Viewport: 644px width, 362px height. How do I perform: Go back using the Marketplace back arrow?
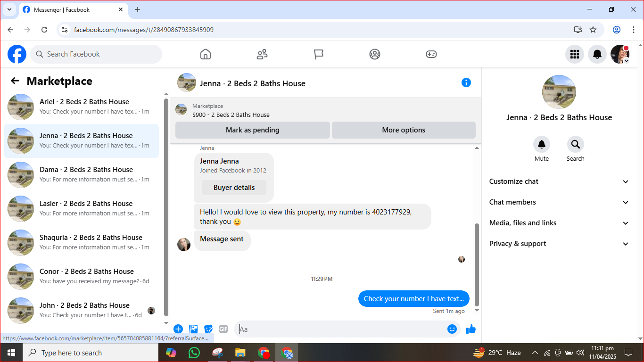click(15, 81)
